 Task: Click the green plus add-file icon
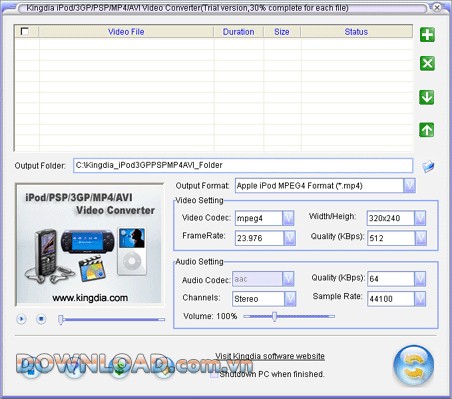coord(427,34)
